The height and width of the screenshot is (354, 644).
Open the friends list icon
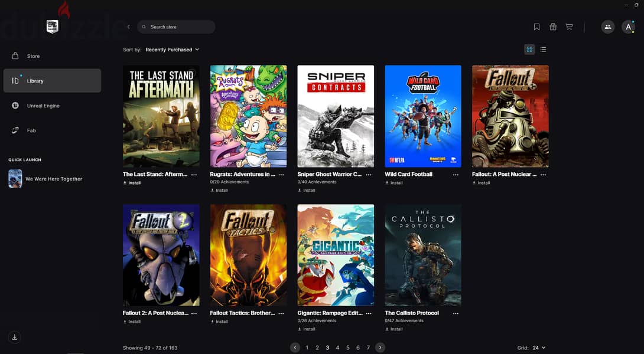tap(608, 27)
